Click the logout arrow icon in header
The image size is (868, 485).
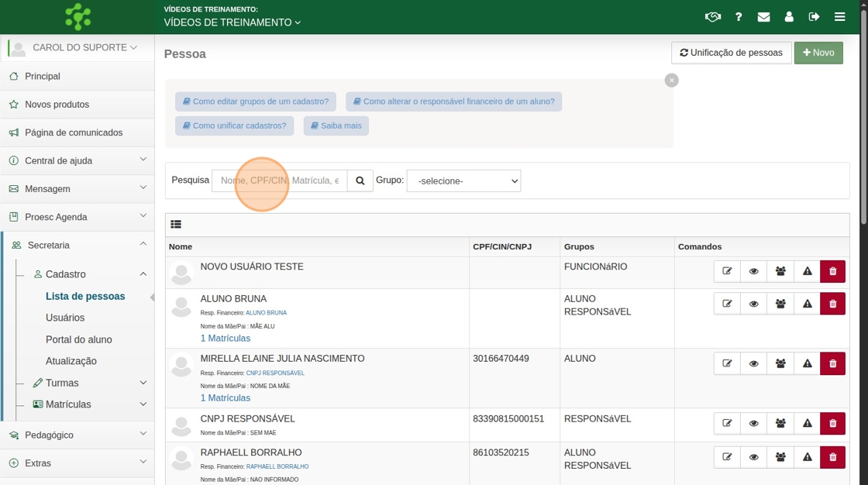tap(814, 17)
